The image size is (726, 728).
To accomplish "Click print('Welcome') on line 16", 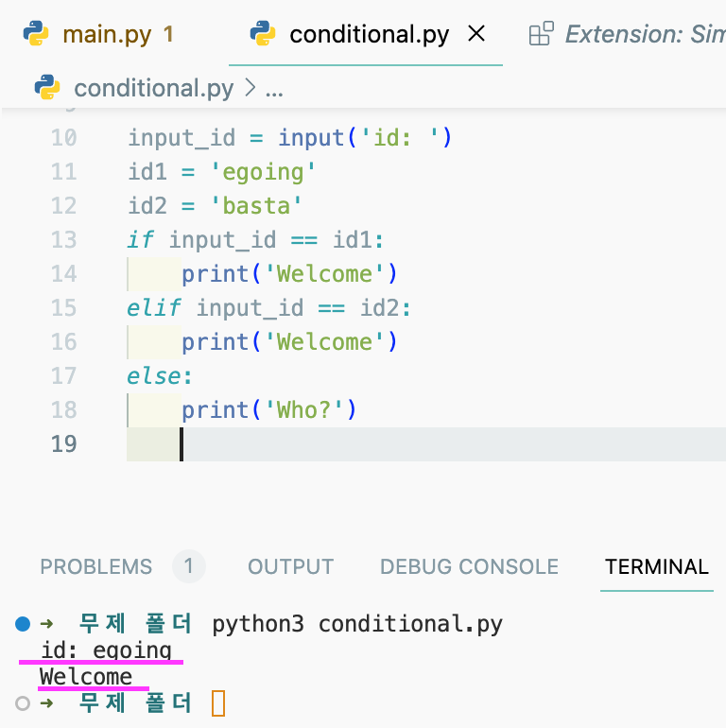I will (289, 342).
